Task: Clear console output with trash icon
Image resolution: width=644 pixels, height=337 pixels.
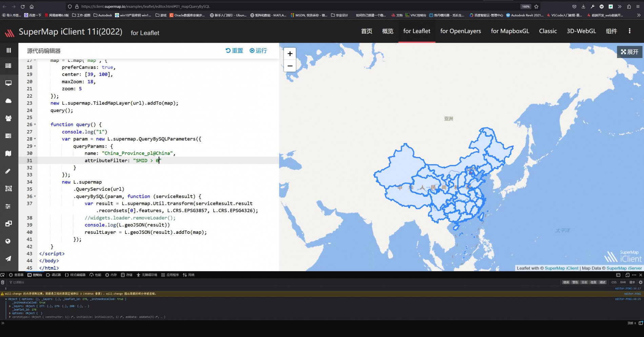Action: point(3,282)
